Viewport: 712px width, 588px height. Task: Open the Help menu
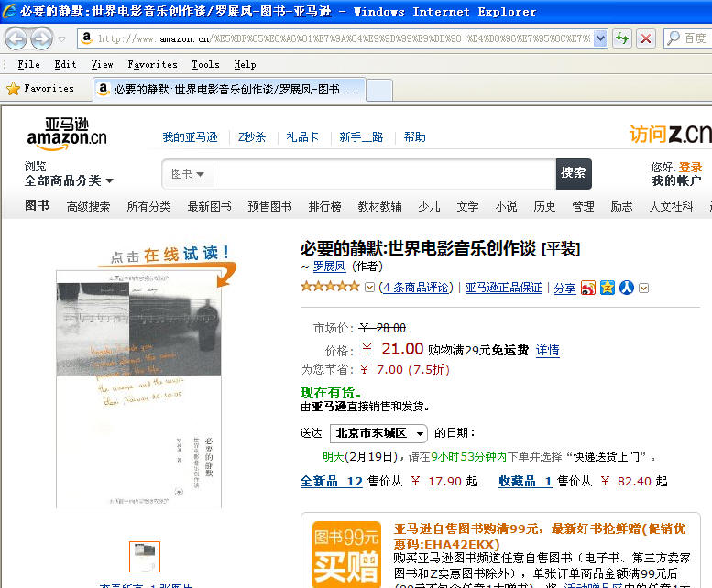246,65
